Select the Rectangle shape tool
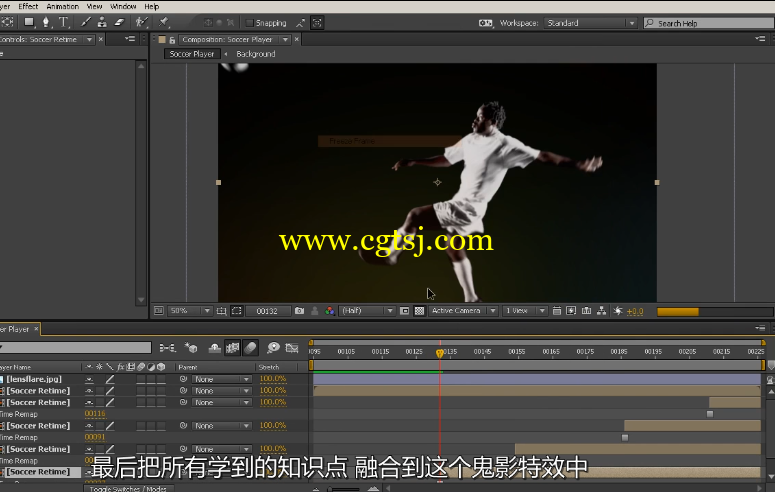The image size is (775, 492). 29,22
